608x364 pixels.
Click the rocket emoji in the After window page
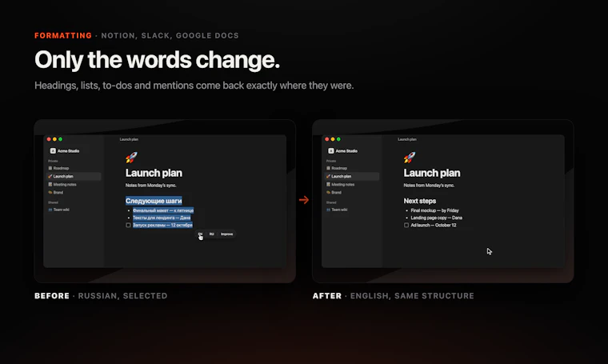[410, 157]
